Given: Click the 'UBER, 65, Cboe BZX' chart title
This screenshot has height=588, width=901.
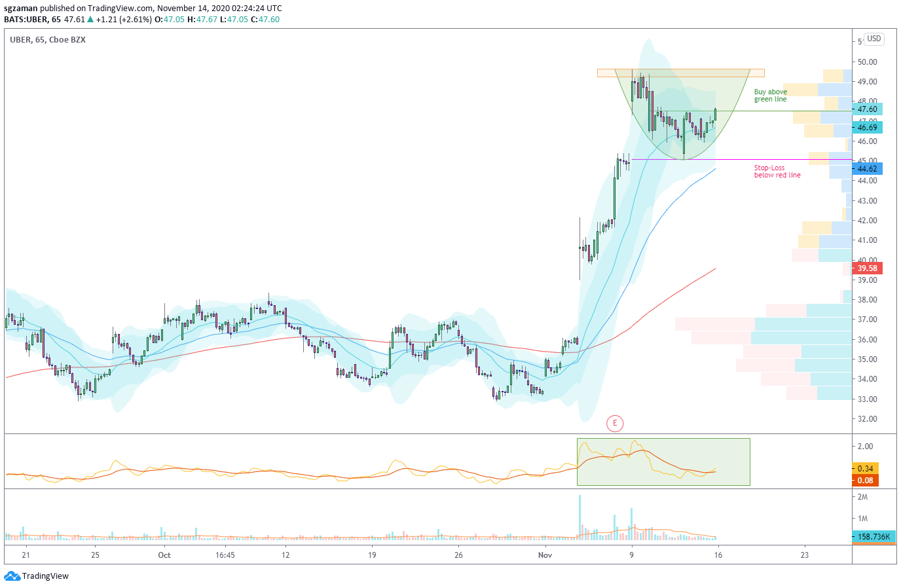Looking at the screenshot, I should click(48, 40).
